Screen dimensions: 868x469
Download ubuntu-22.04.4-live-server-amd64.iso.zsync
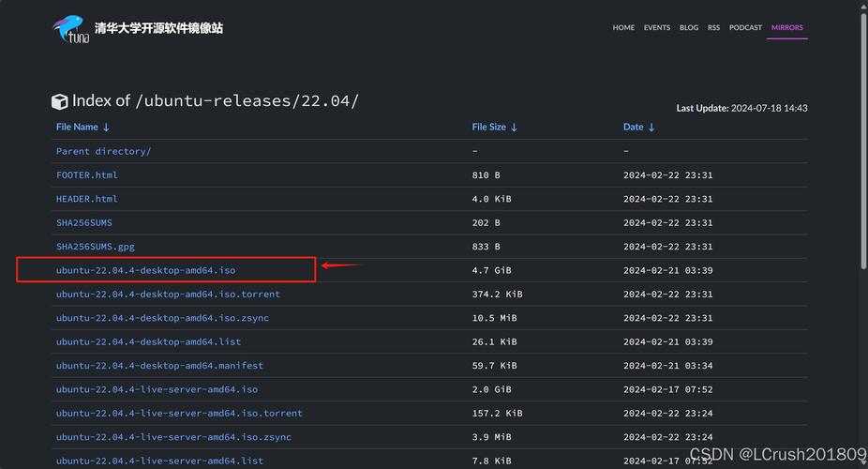(x=173, y=437)
